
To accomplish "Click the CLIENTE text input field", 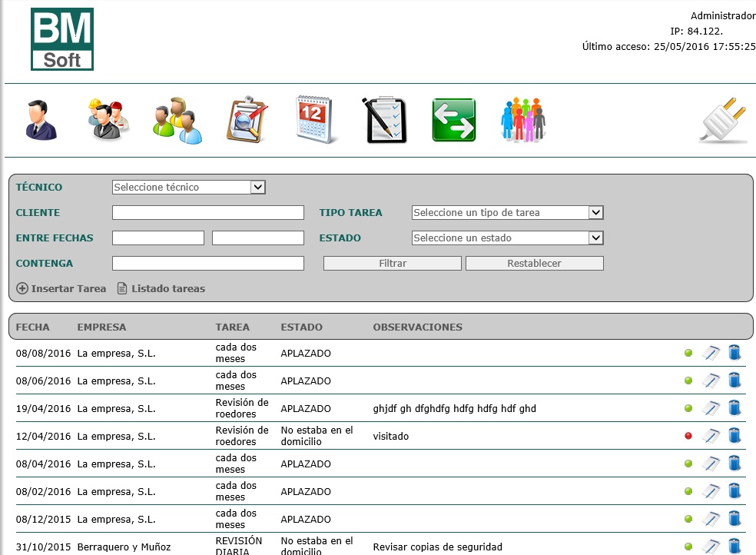I will 208,213.
